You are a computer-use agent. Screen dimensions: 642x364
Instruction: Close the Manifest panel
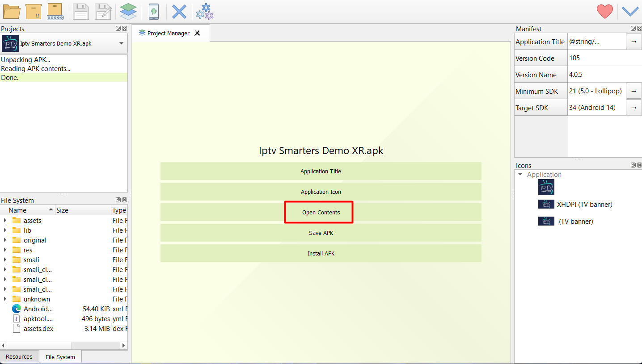(639, 29)
